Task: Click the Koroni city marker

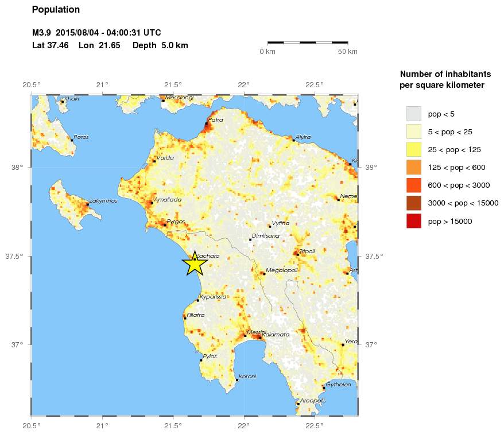Action: point(237,380)
